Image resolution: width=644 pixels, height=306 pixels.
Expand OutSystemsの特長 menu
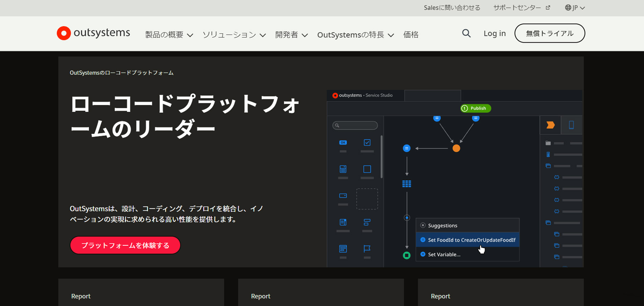(x=356, y=35)
